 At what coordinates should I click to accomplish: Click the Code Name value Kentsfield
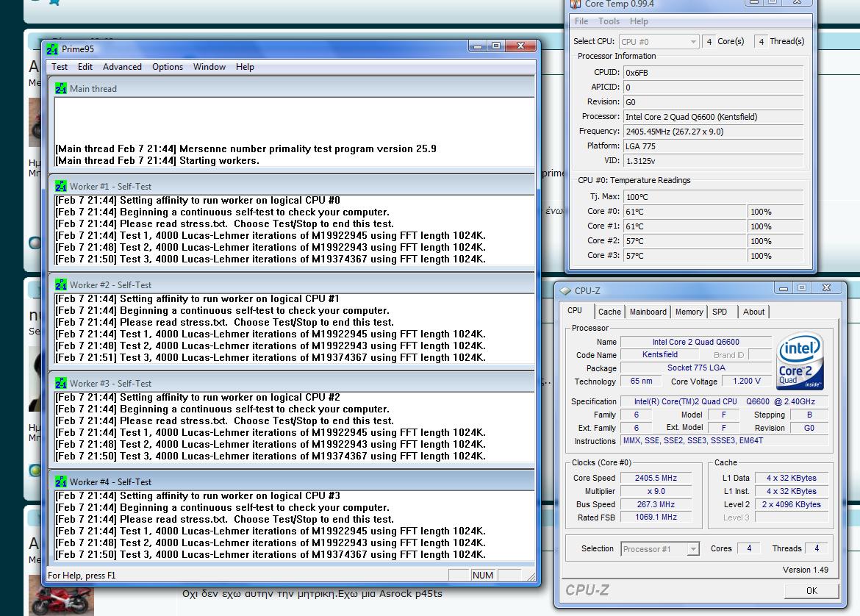click(660, 355)
